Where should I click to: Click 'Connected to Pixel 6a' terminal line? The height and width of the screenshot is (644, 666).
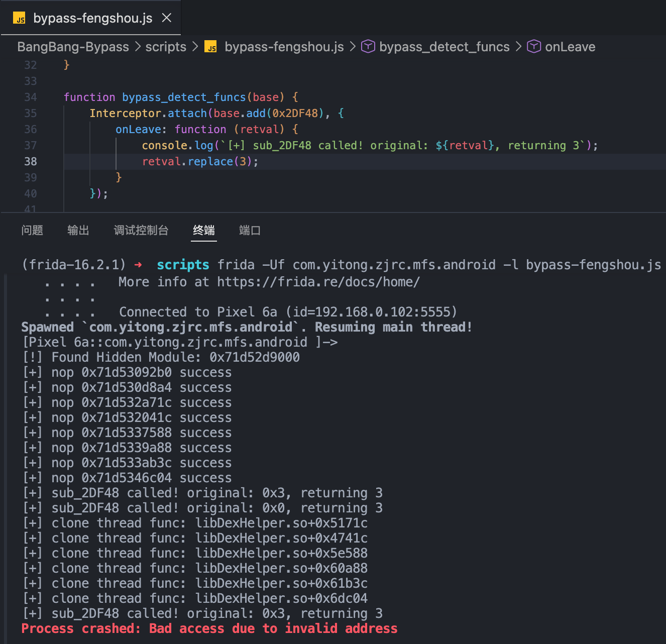click(x=288, y=312)
